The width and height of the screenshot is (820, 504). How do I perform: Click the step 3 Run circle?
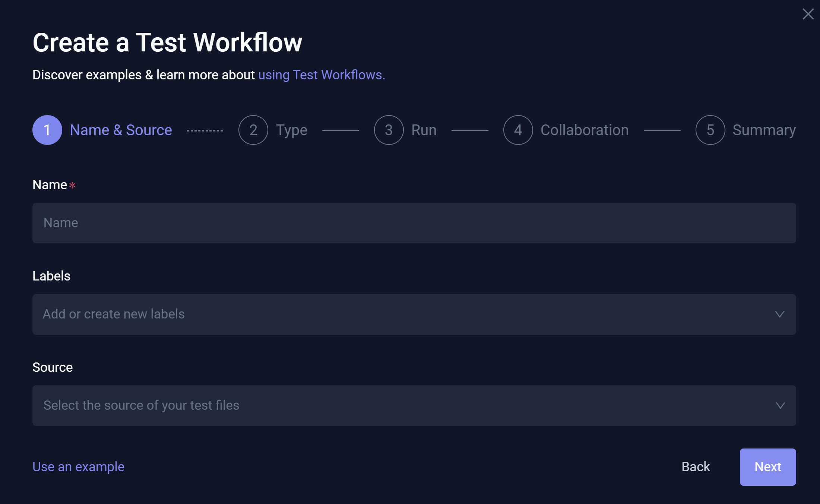[x=389, y=130]
